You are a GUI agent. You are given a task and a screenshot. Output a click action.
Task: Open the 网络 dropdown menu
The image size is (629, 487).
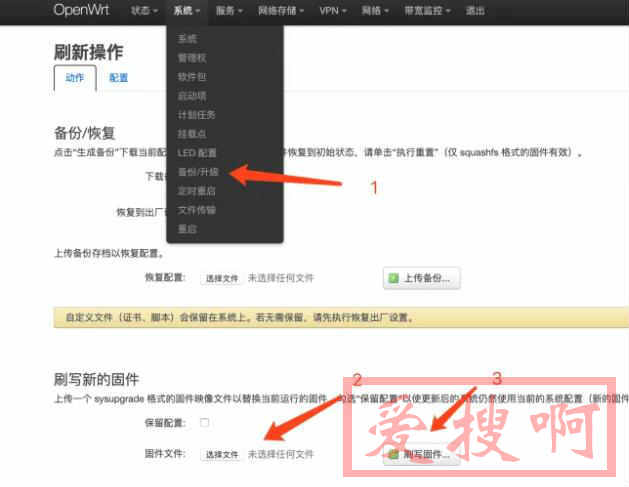coord(374,11)
